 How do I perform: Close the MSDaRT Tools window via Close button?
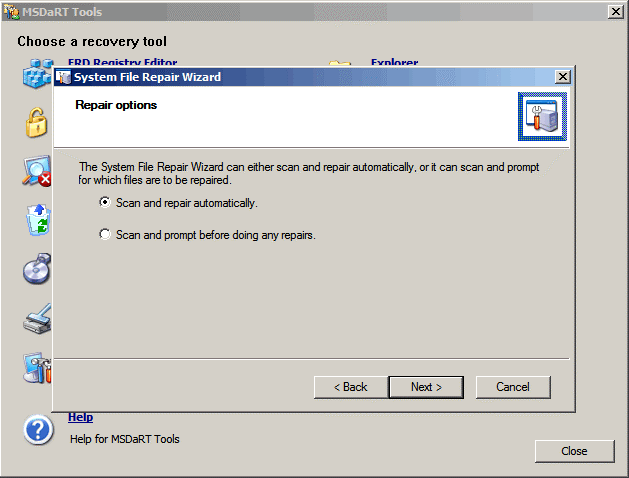point(574,451)
